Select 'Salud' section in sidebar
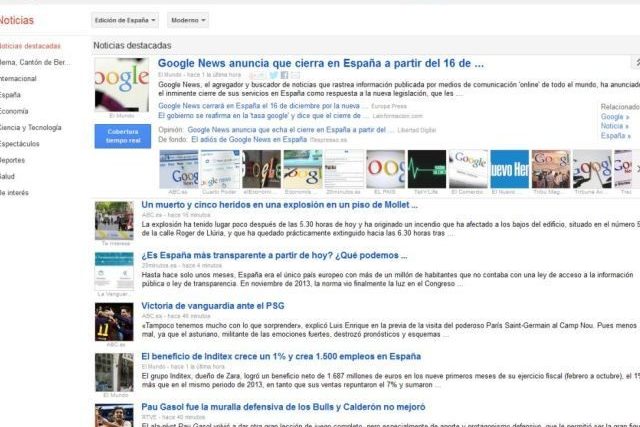The width and height of the screenshot is (640, 427). coord(7,176)
